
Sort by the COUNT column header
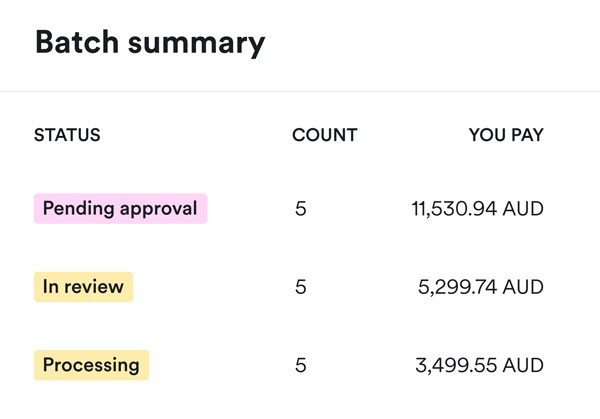click(x=324, y=135)
